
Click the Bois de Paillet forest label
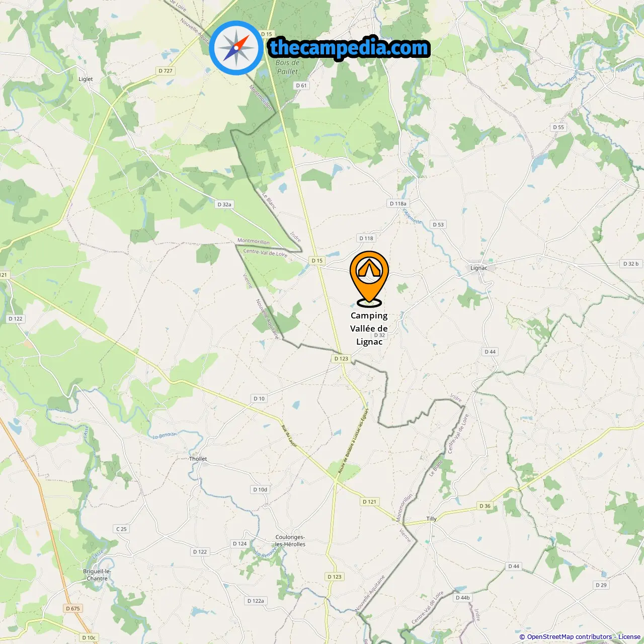(287, 67)
